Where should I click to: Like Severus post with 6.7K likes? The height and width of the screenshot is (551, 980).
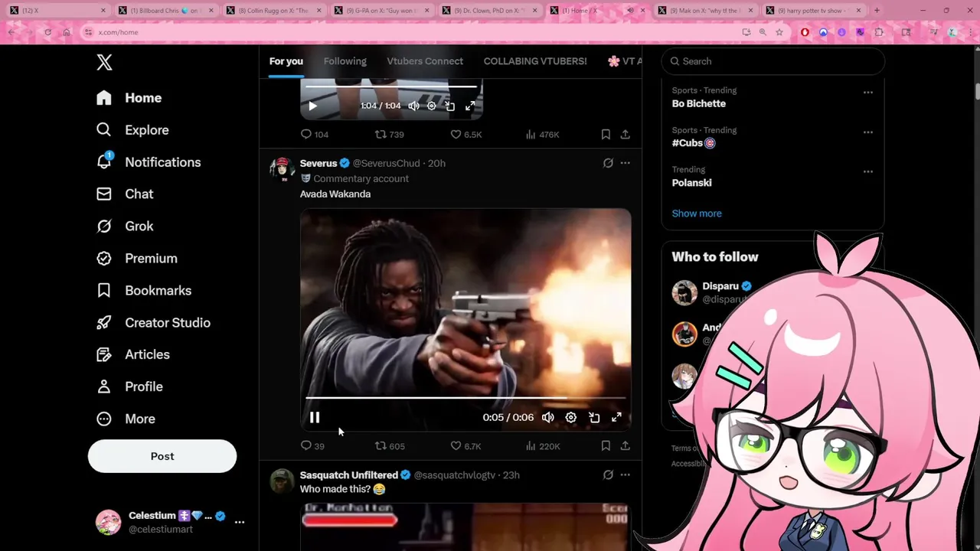(465, 446)
